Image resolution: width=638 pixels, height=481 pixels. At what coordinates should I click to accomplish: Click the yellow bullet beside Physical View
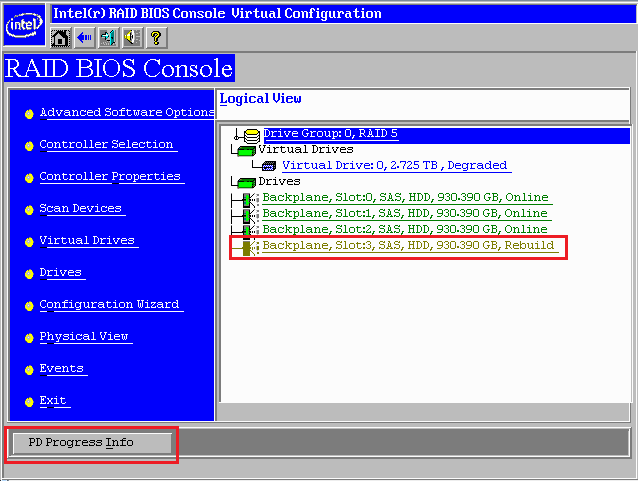(x=29, y=338)
